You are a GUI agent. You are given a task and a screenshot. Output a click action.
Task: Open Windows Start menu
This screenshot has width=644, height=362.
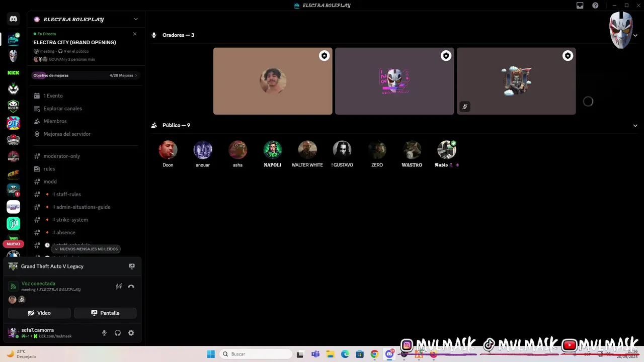[211, 354]
